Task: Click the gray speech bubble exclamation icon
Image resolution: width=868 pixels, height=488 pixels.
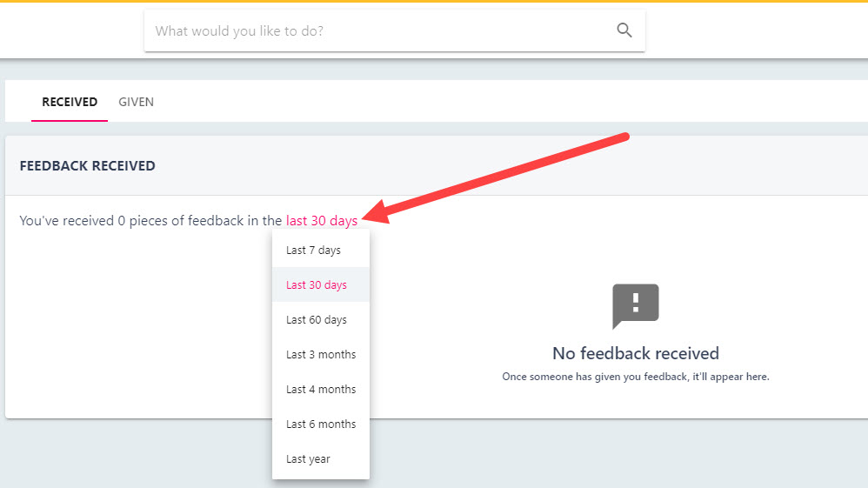Action: [636, 306]
